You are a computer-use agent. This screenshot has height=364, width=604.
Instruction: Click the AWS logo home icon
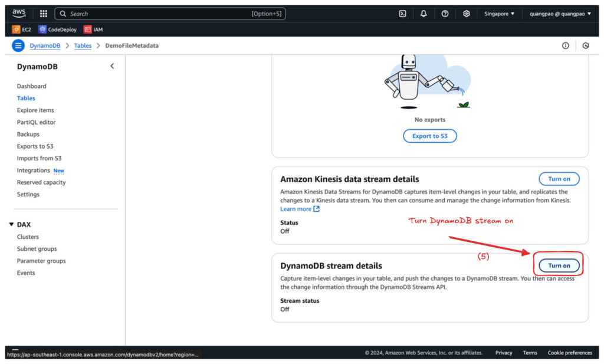coord(18,14)
